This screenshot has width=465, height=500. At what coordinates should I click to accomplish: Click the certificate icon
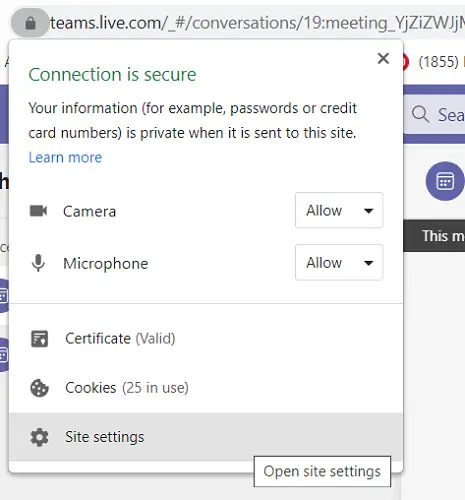(x=40, y=339)
